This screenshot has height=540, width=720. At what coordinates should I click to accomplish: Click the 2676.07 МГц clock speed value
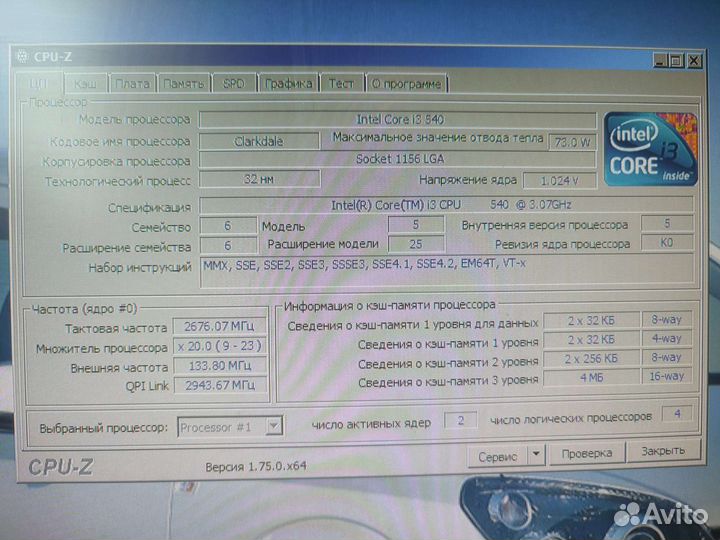[x=219, y=326]
